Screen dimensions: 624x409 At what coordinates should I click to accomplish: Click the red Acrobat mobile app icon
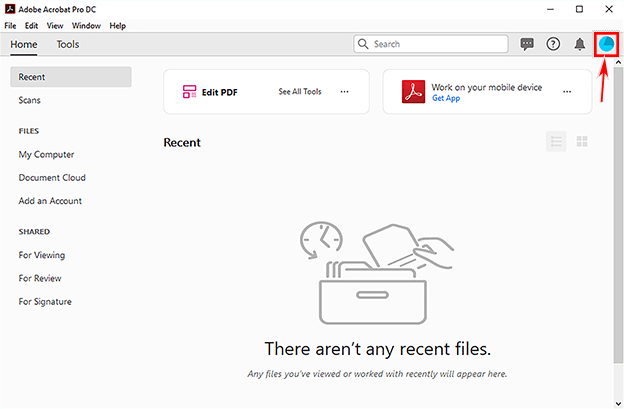[414, 92]
